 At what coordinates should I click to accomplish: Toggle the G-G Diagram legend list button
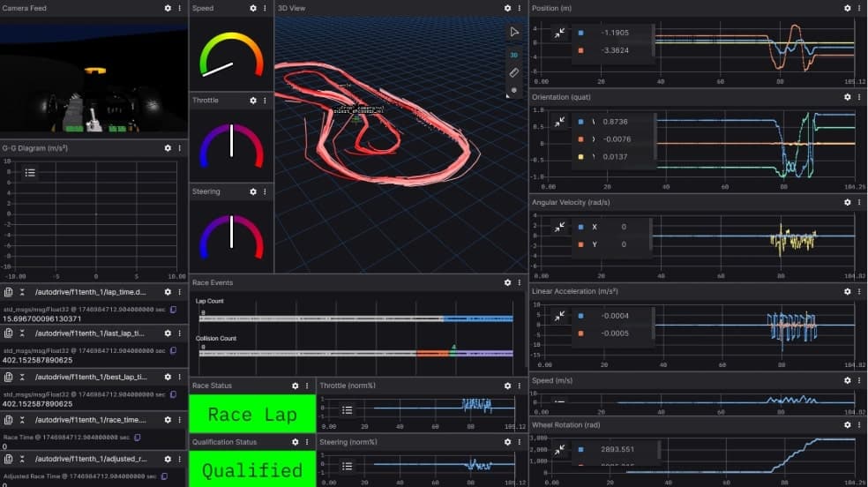tap(30, 173)
